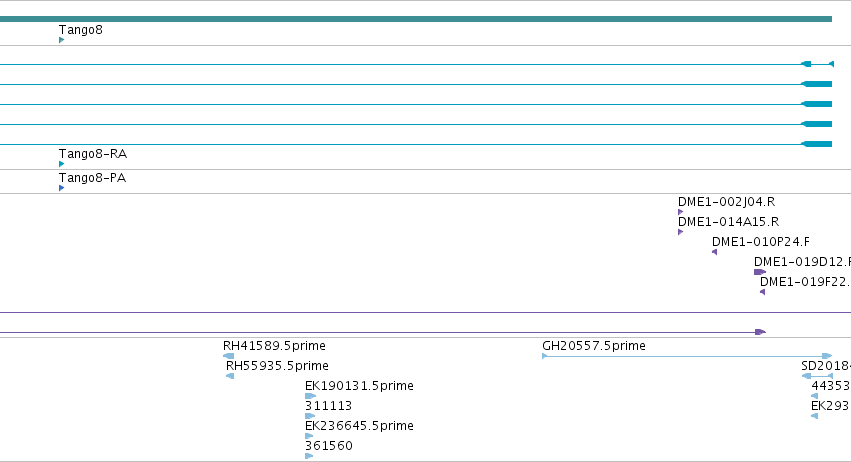Click the purple arrowhead ending the long purple line
The height and width of the screenshot is (462, 851).
click(x=760, y=332)
